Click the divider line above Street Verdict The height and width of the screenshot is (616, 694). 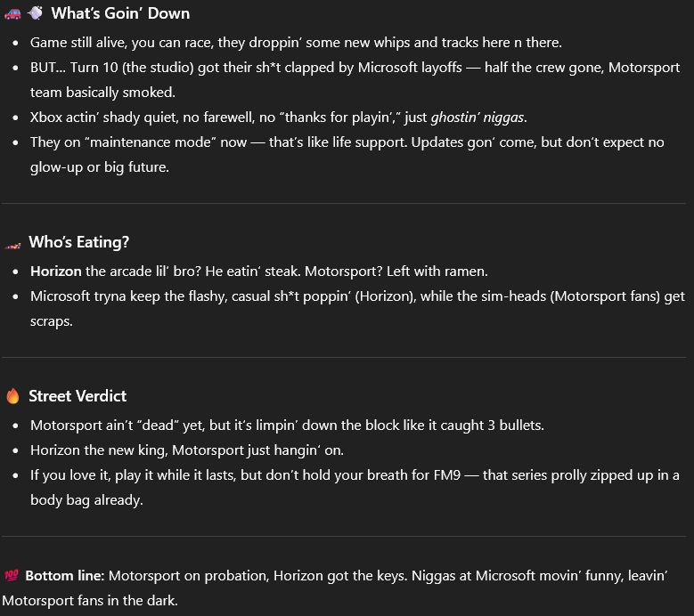344,357
